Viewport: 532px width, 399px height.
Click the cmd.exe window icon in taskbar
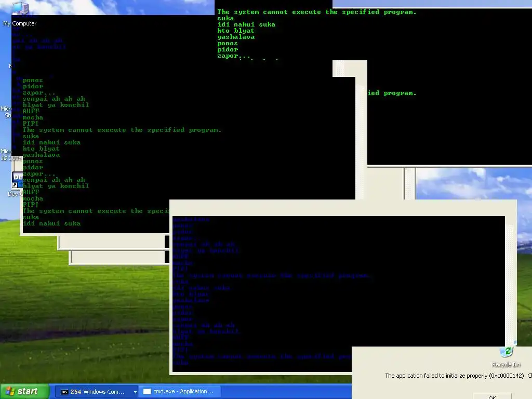(147, 392)
